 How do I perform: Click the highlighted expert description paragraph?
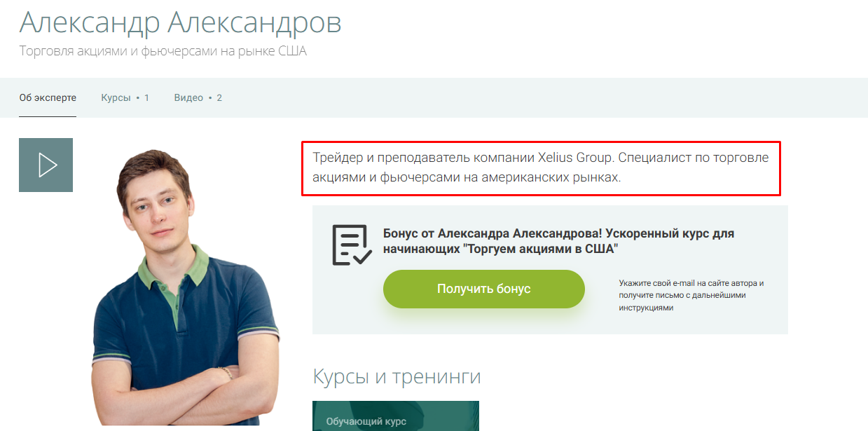coord(541,167)
